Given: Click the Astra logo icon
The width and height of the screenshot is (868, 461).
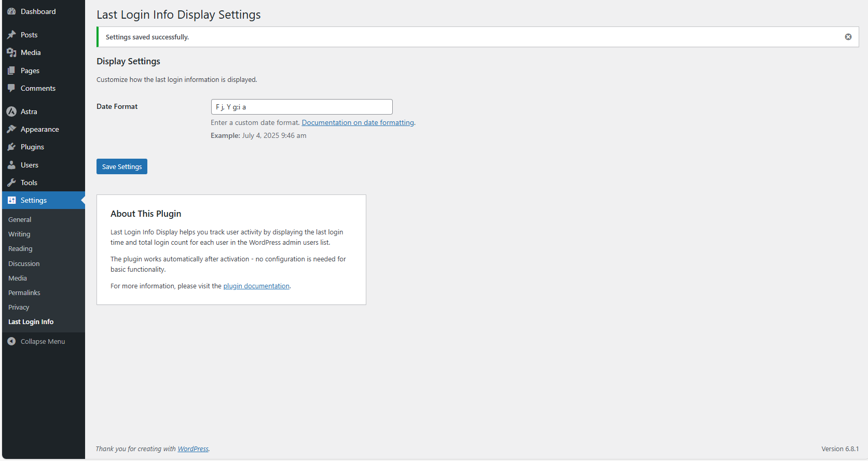Looking at the screenshot, I should pos(11,111).
